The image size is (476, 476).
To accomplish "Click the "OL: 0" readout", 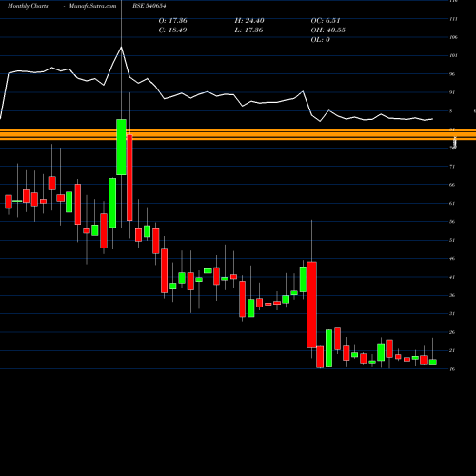I will 320,40.
